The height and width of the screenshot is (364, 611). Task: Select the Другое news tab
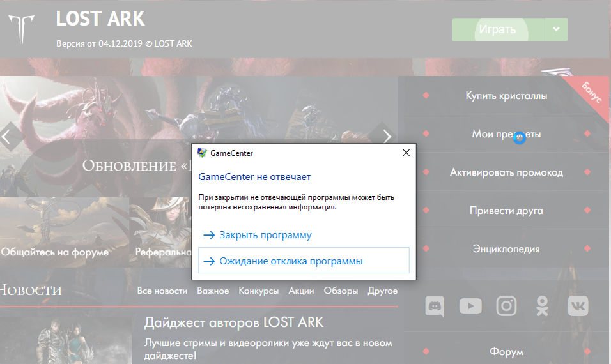click(x=383, y=291)
